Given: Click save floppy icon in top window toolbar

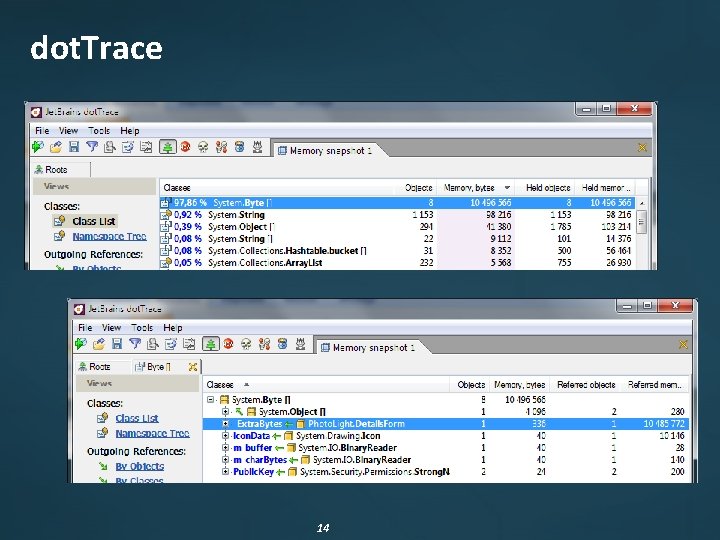Looking at the screenshot, I should pos(74,147).
